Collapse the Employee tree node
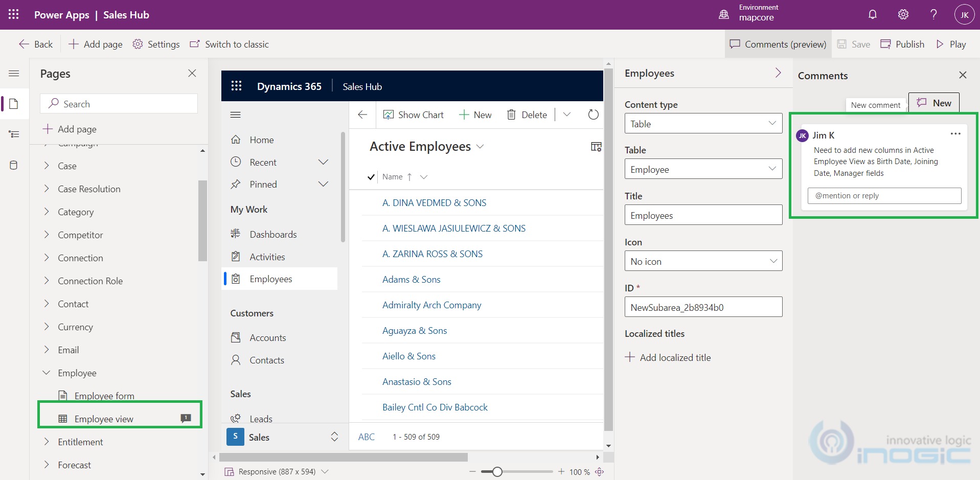The height and width of the screenshot is (480, 980). pyautogui.click(x=47, y=373)
